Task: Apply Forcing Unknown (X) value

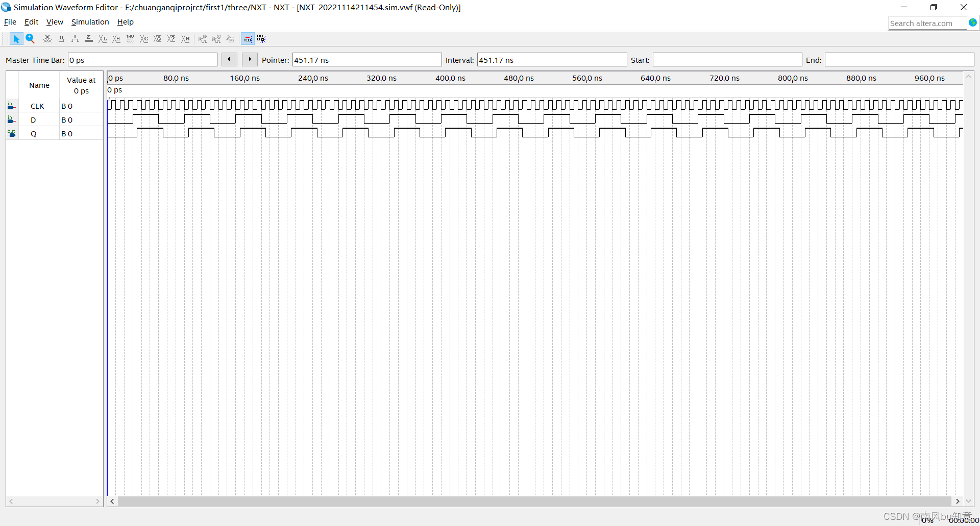Action: [47, 39]
